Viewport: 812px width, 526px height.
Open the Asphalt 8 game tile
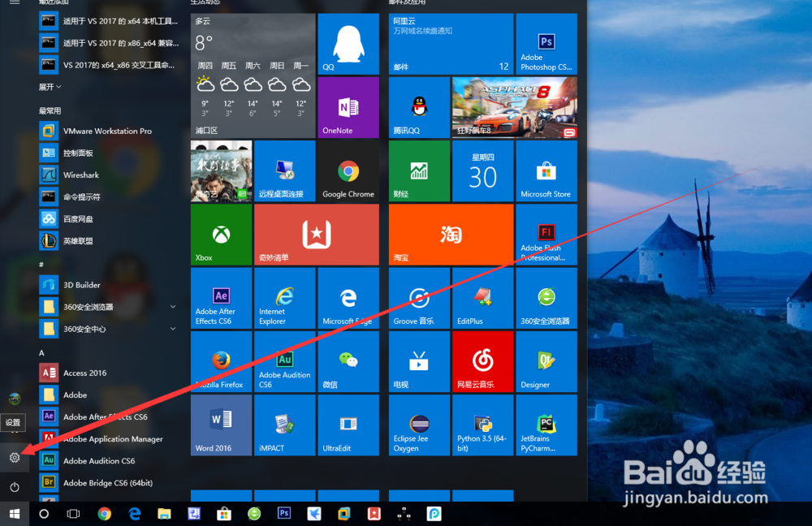tap(514, 108)
